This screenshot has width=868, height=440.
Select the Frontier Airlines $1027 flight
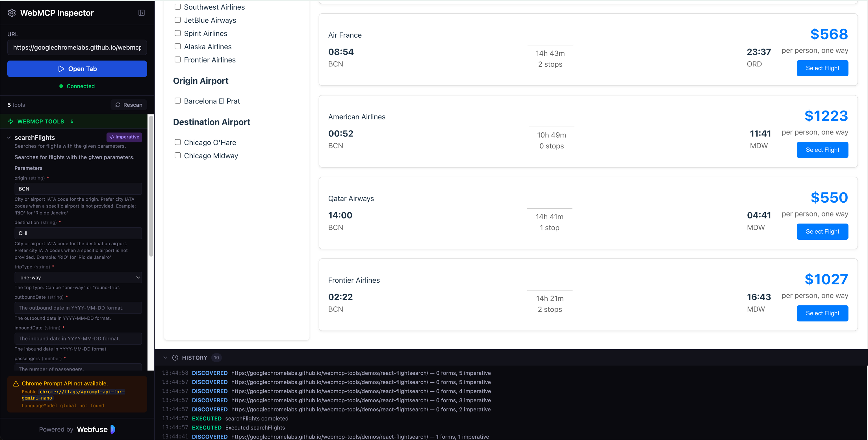tap(822, 313)
